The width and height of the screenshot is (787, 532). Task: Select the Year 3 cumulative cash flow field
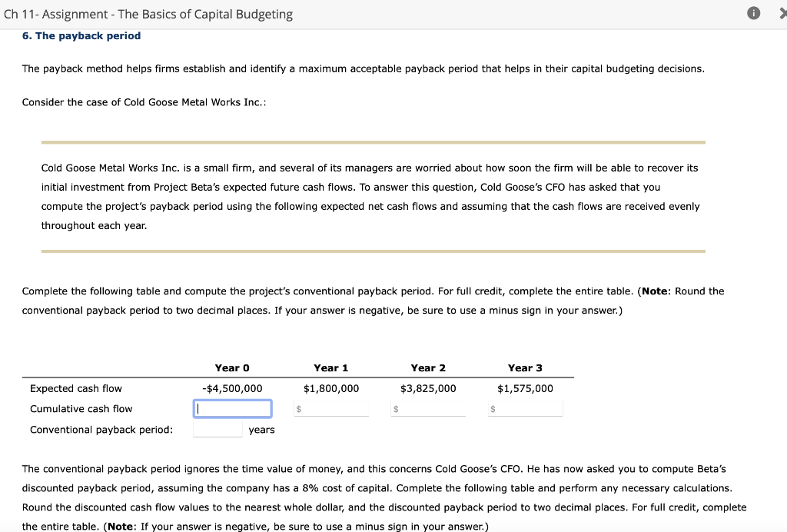pyautogui.click(x=526, y=408)
